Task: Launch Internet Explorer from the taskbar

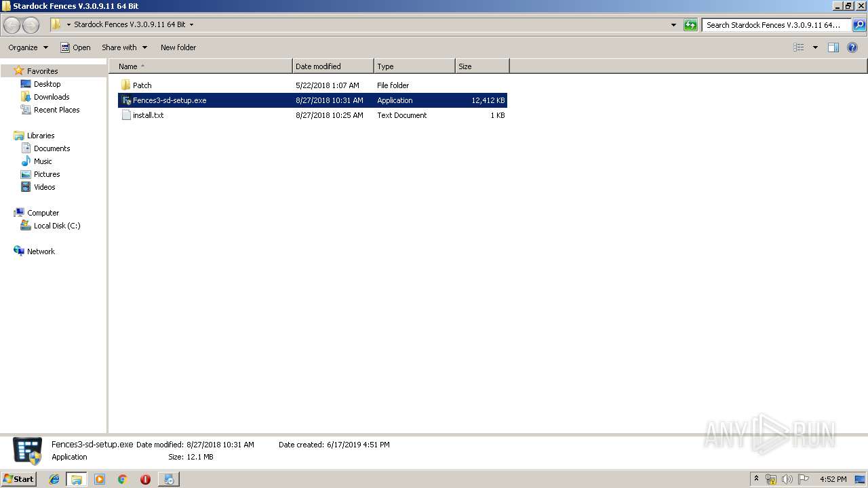Action: [54, 479]
